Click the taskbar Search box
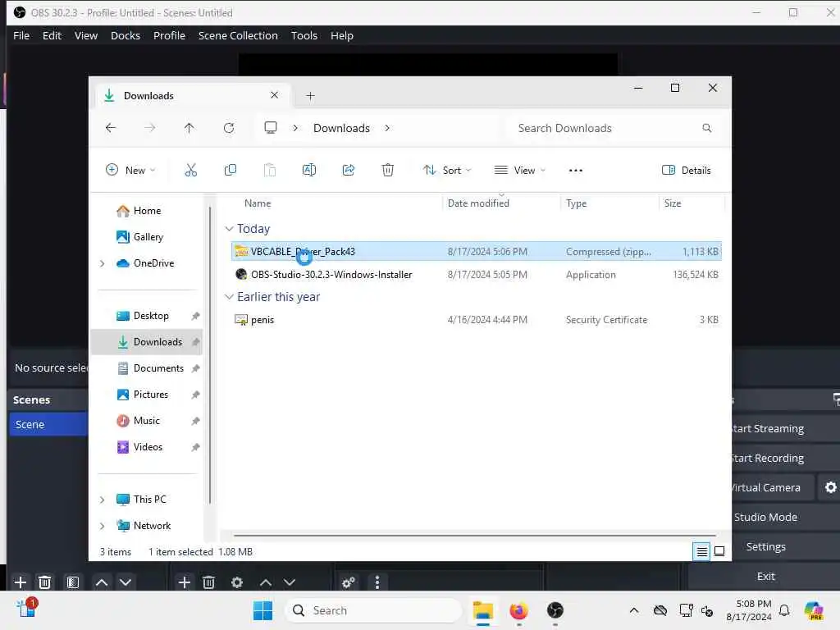 [x=373, y=610]
